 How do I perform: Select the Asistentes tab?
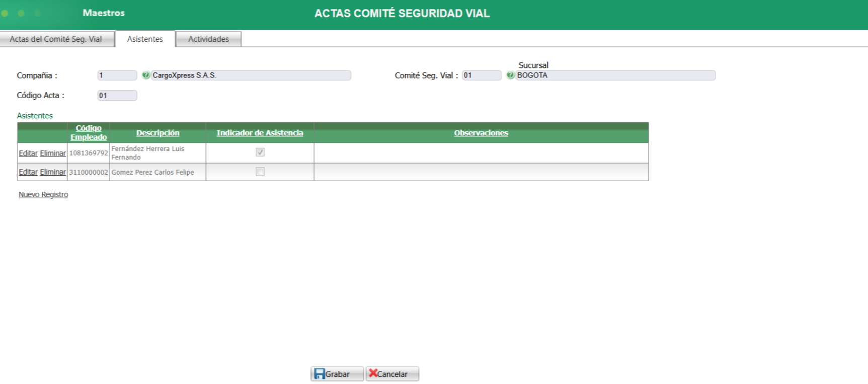click(145, 39)
